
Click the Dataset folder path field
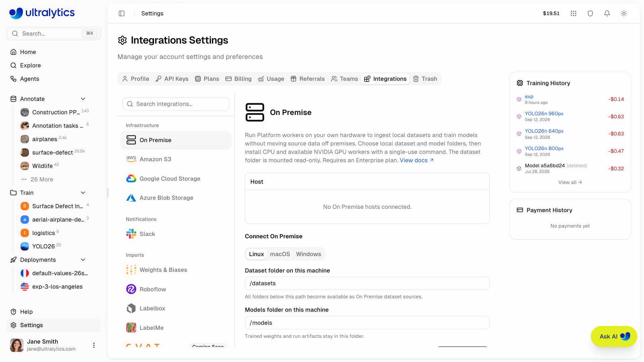pos(367,283)
